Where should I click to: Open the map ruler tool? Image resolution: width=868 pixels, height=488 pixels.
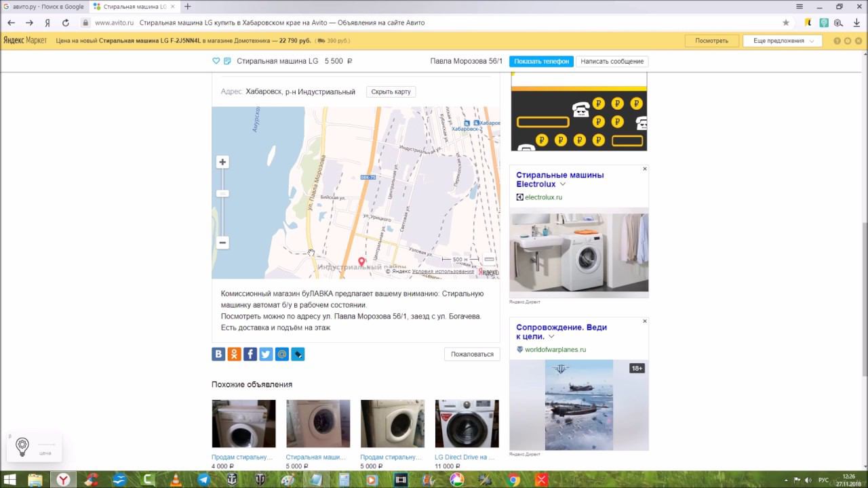pos(489,259)
